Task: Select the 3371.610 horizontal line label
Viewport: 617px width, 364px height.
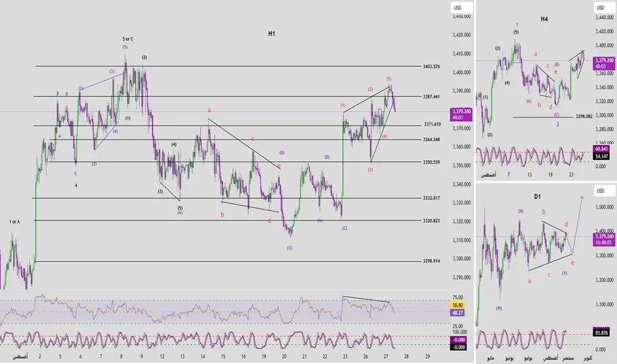Action: click(x=432, y=124)
